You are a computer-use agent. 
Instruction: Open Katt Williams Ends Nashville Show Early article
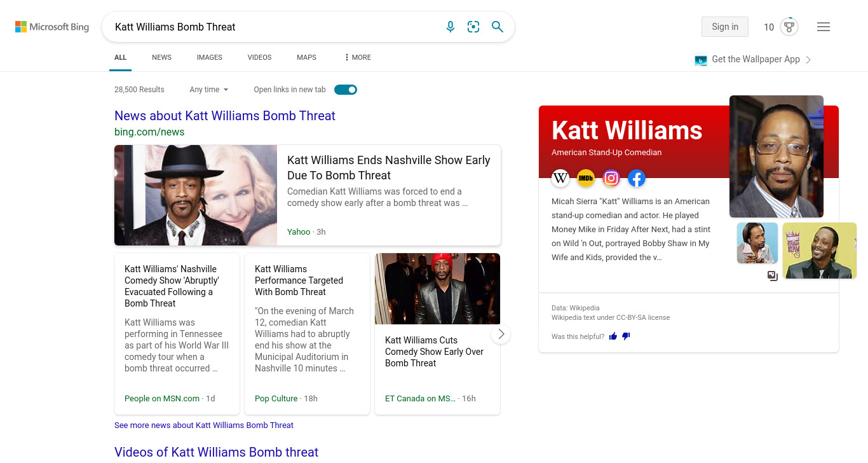(x=389, y=168)
